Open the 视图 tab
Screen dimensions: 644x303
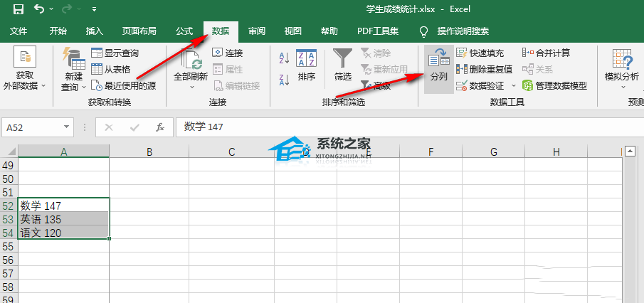tap(293, 31)
